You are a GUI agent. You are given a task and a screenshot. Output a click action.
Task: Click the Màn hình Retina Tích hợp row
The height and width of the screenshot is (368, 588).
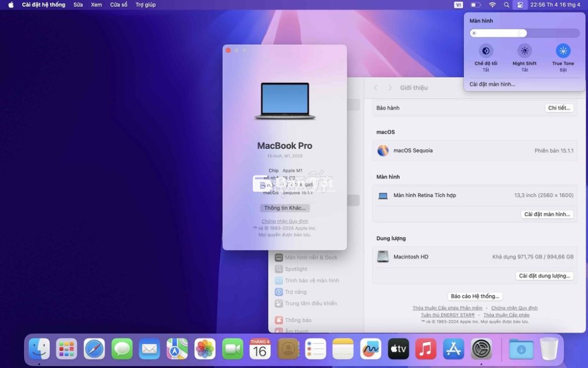pyautogui.click(x=475, y=195)
